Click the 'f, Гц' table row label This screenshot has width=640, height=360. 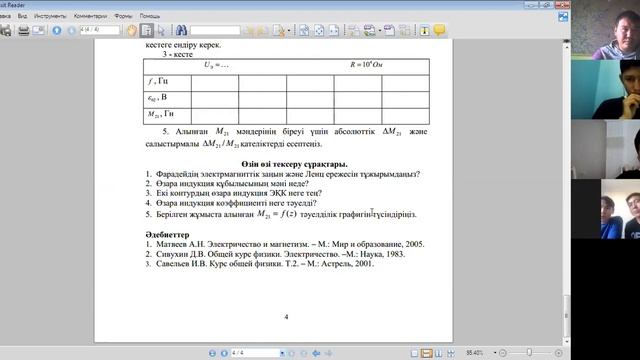pyautogui.click(x=158, y=81)
